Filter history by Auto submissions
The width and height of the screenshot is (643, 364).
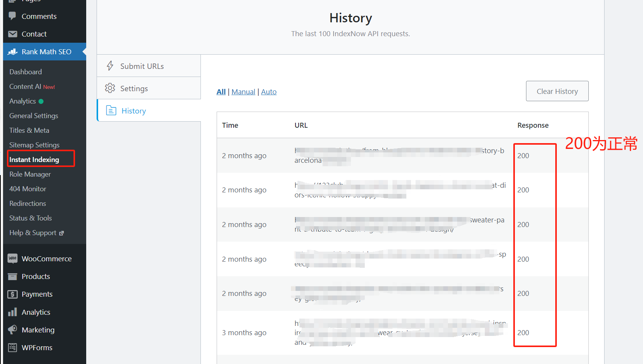[269, 92]
